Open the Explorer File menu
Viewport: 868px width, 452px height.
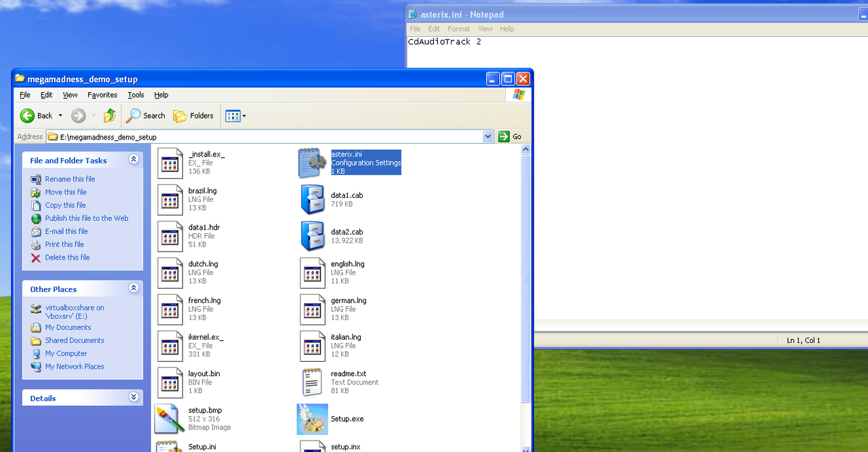(x=25, y=95)
